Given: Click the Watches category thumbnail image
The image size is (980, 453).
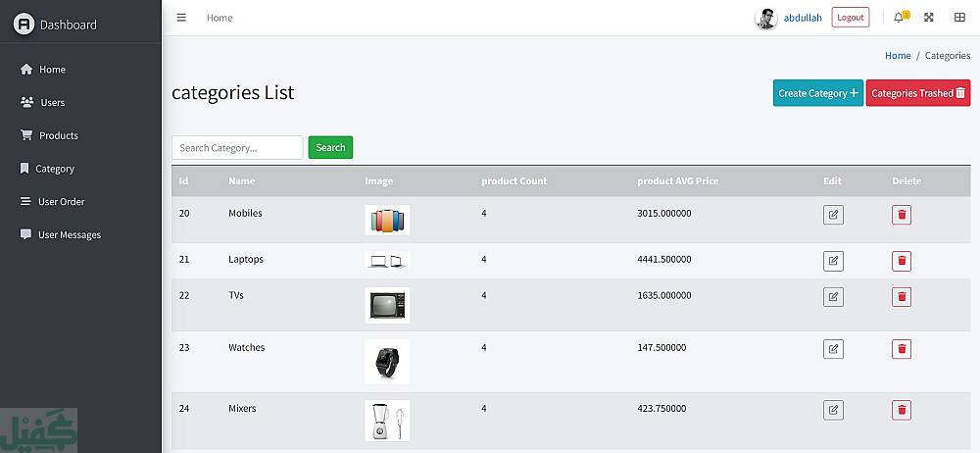Looking at the screenshot, I should [387, 362].
